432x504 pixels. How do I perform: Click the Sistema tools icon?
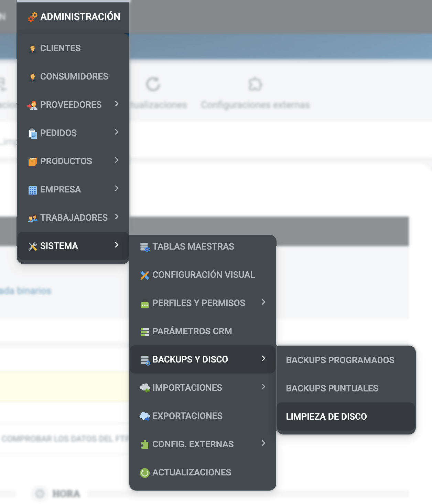pyautogui.click(x=33, y=246)
